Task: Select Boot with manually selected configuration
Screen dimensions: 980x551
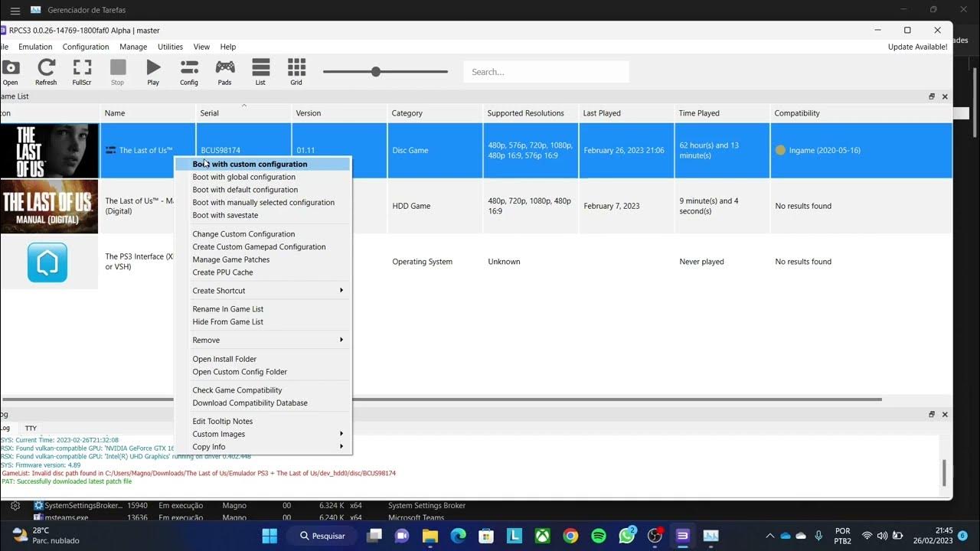Action: [x=263, y=203]
